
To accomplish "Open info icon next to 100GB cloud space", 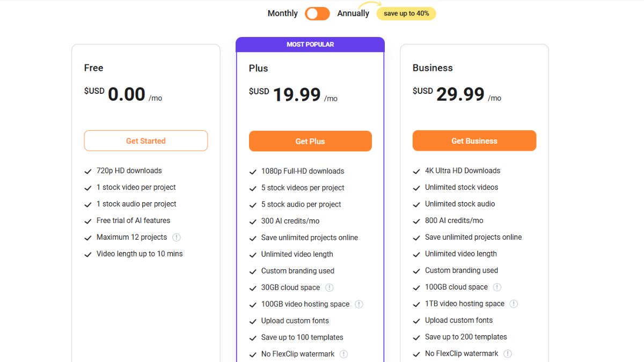I will (497, 287).
